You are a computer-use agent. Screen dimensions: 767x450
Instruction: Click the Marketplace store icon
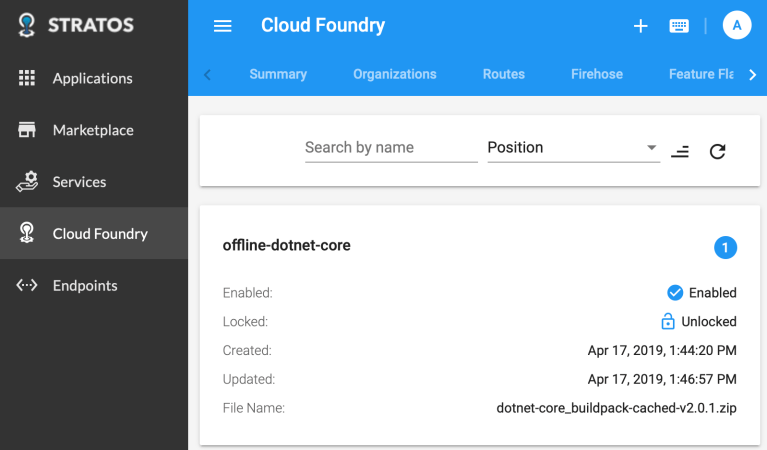[x=27, y=130]
